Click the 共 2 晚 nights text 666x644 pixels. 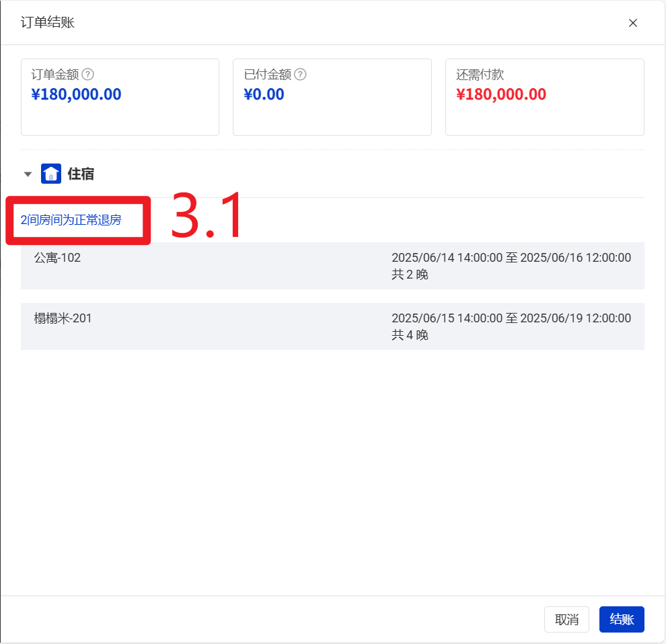(x=410, y=275)
